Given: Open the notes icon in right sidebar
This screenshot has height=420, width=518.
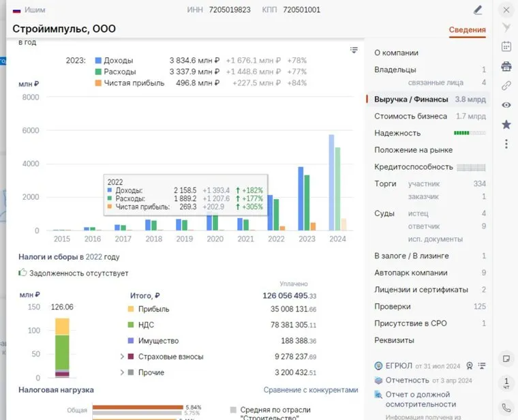Looking at the screenshot, I should pyautogui.click(x=506, y=358).
